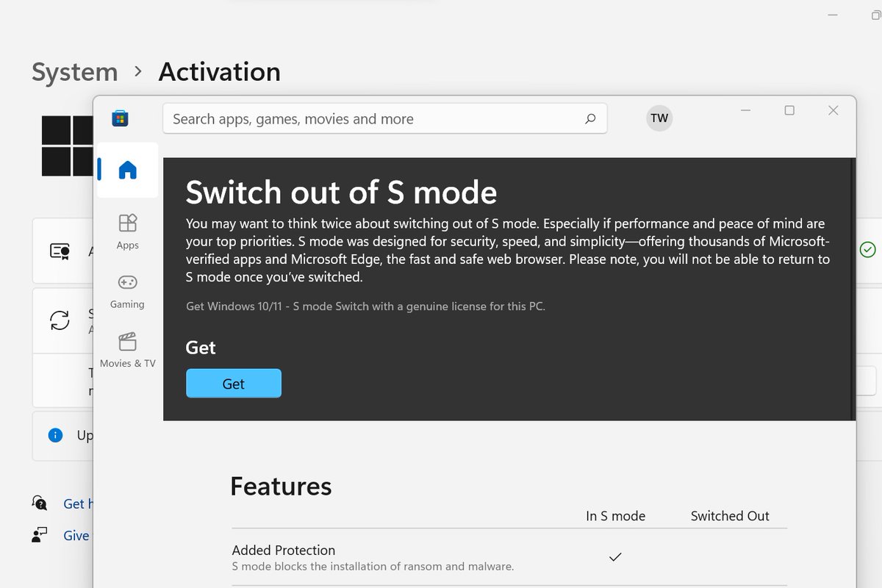
Task: Click the activation certificate icon
Action: [60, 250]
